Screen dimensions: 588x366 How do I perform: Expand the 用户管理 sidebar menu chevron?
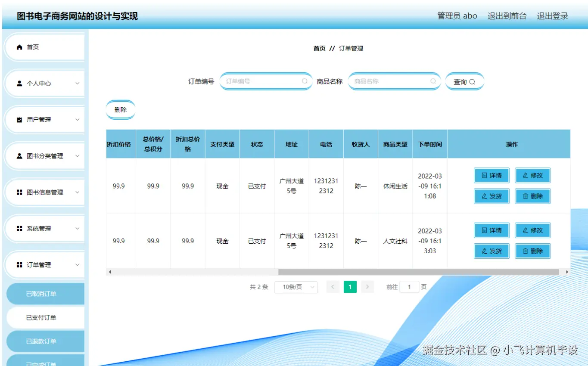pyautogui.click(x=78, y=120)
